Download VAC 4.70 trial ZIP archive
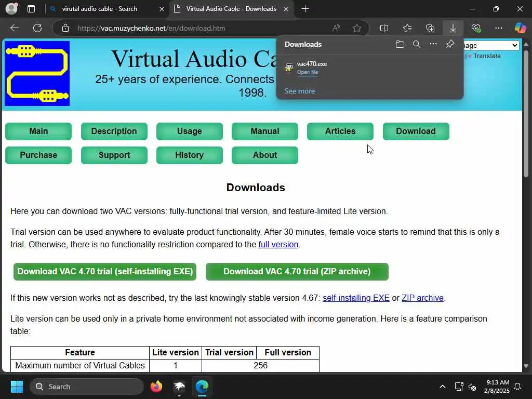The image size is (532, 399). point(297,271)
